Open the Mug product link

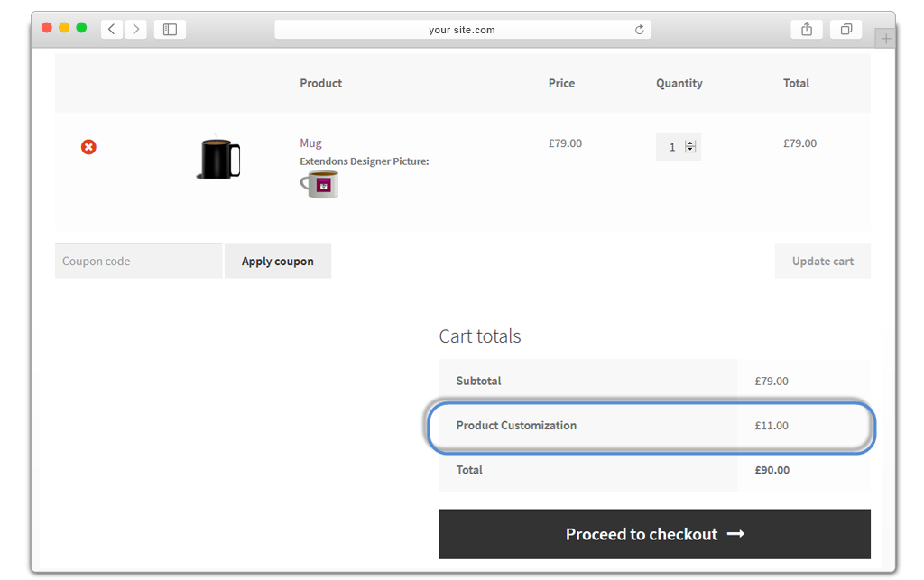(310, 143)
